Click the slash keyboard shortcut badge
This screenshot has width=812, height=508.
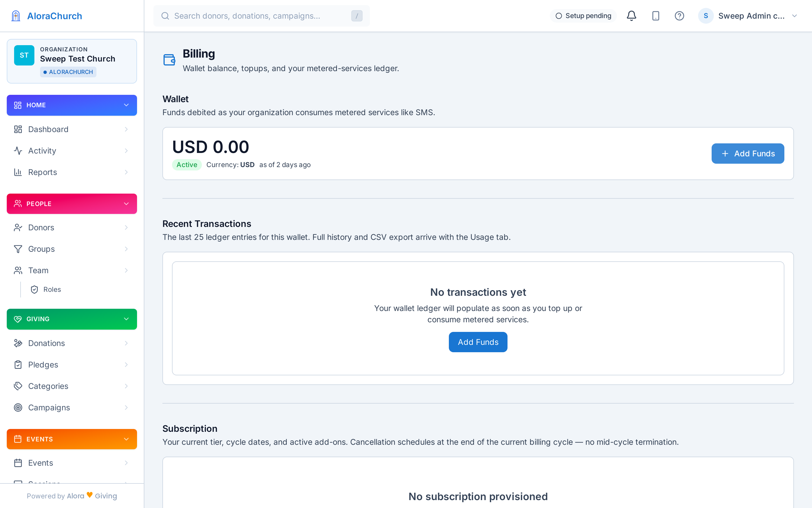357,16
